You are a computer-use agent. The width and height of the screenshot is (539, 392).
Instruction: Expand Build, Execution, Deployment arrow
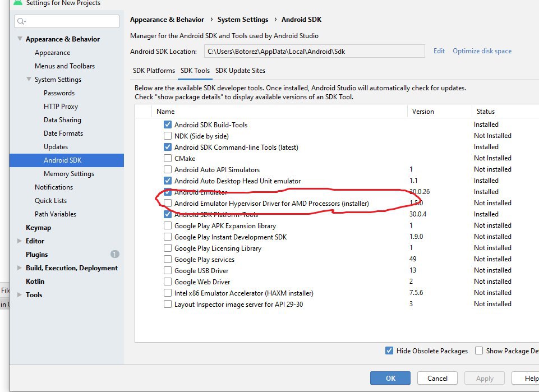coord(20,268)
